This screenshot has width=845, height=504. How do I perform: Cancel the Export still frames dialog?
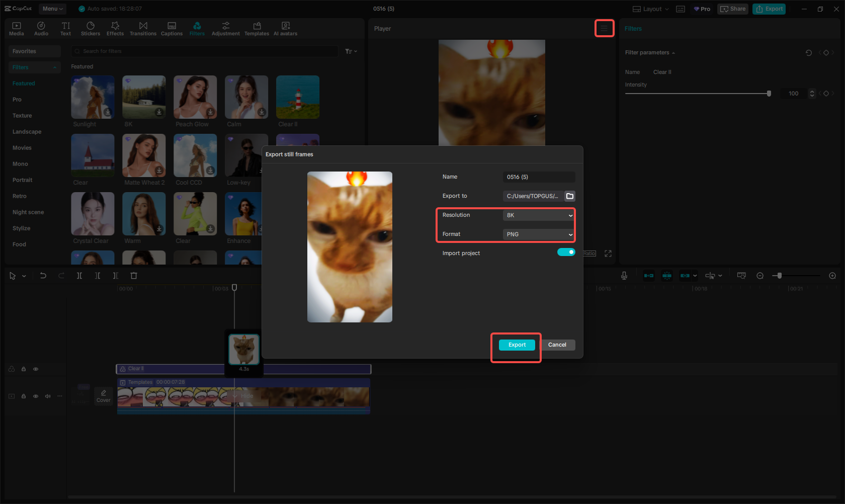click(557, 345)
